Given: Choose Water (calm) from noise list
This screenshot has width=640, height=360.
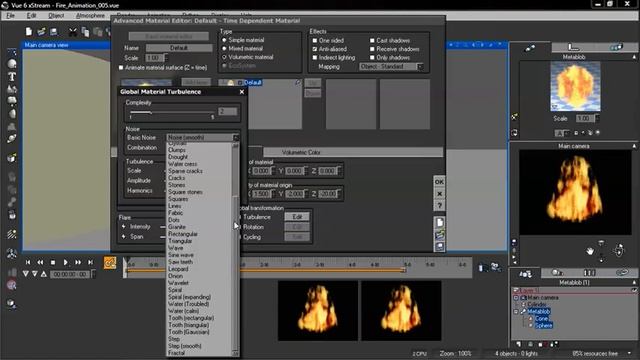Looking at the screenshot, I should [183, 311].
